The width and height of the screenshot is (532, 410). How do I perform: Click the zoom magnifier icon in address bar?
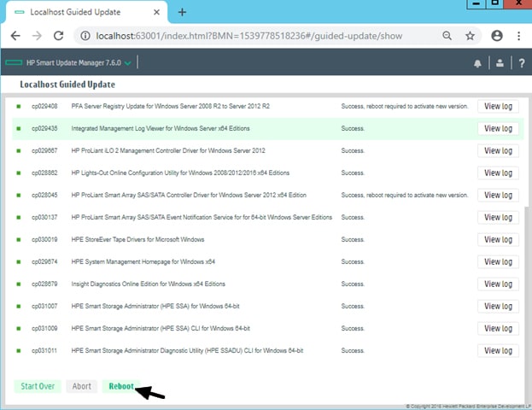447,36
